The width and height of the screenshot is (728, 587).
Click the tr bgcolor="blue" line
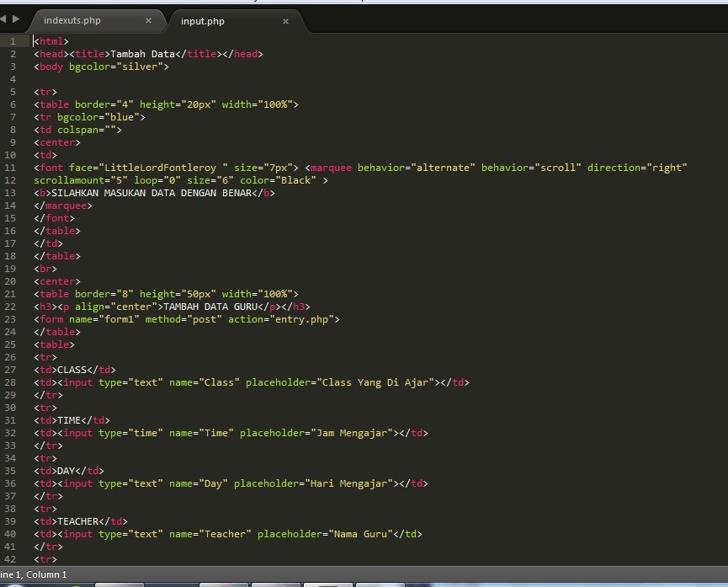[x=89, y=117]
